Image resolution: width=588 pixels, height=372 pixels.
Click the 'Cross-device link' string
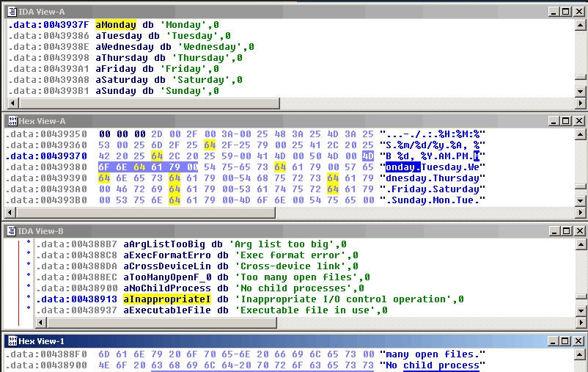pos(290,266)
